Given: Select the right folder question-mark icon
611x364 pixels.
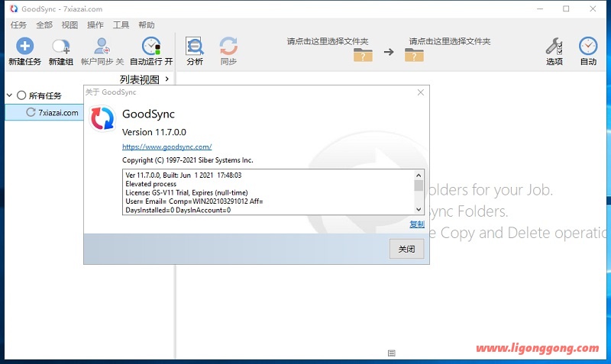Looking at the screenshot, I should [x=414, y=55].
